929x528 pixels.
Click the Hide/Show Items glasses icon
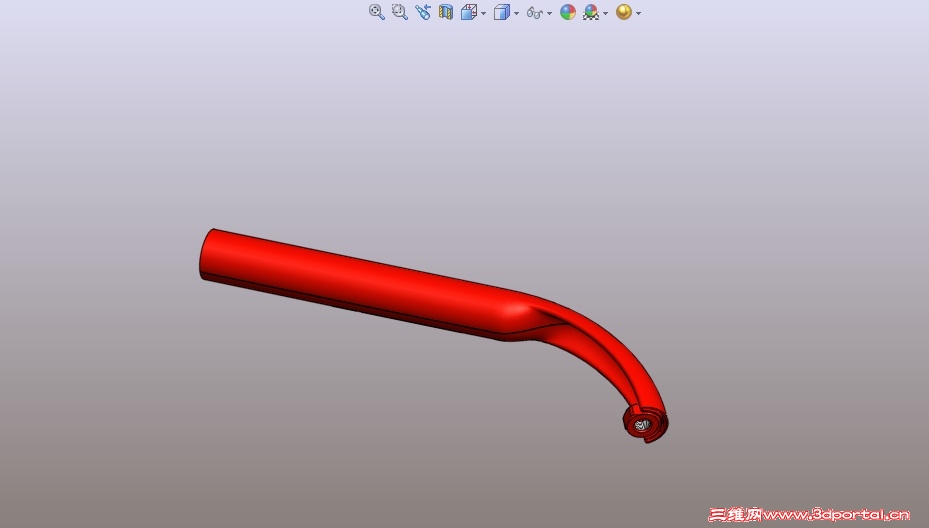click(x=535, y=12)
